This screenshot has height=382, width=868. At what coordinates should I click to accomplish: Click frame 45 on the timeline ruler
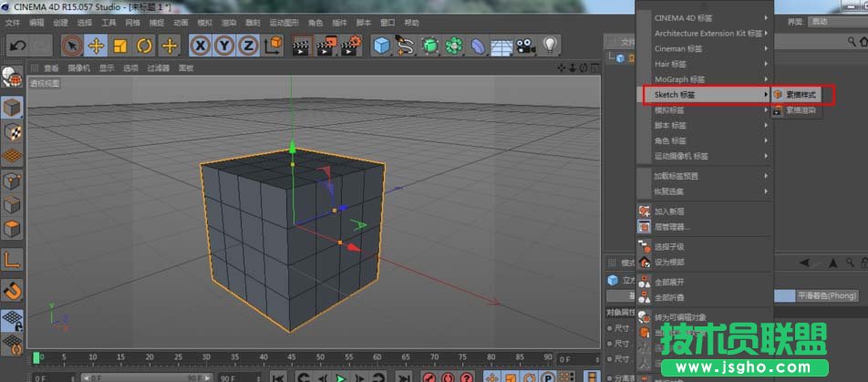(290, 357)
